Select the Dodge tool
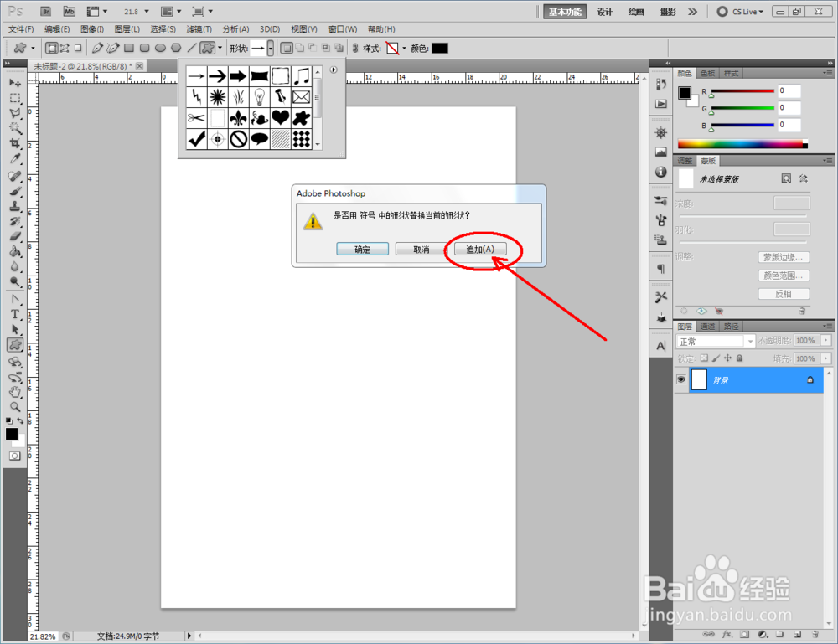 click(x=15, y=281)
